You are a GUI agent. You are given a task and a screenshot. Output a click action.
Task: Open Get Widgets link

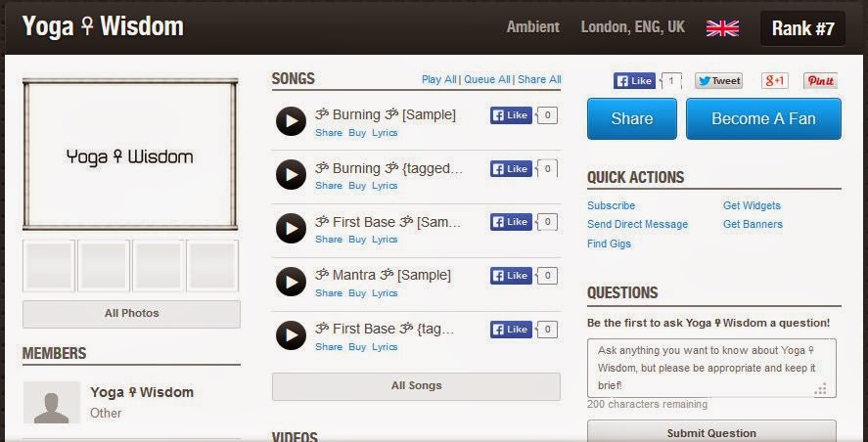coord(752,205)
